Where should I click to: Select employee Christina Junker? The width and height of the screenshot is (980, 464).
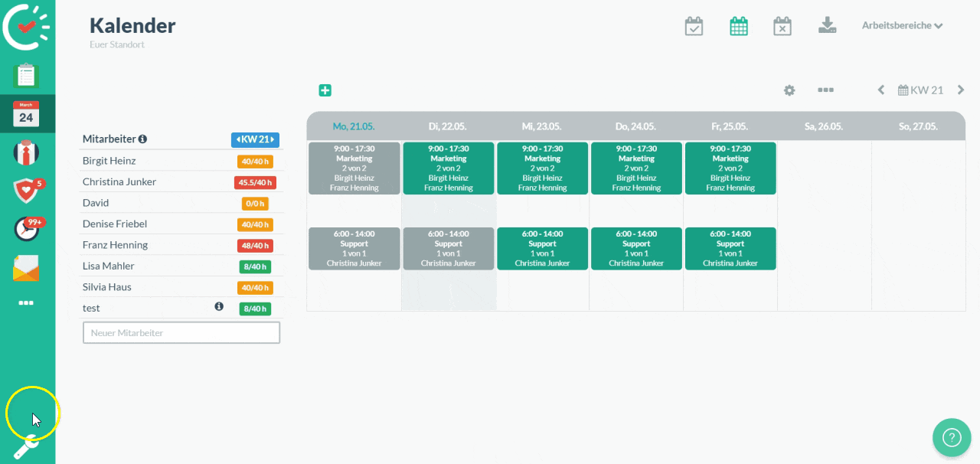tap(119, 181)
